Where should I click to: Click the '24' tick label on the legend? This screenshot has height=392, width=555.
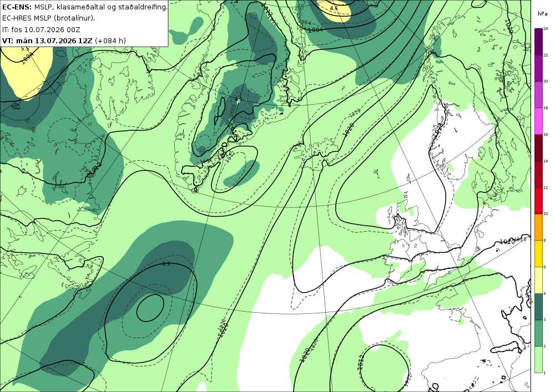(546, 29)
